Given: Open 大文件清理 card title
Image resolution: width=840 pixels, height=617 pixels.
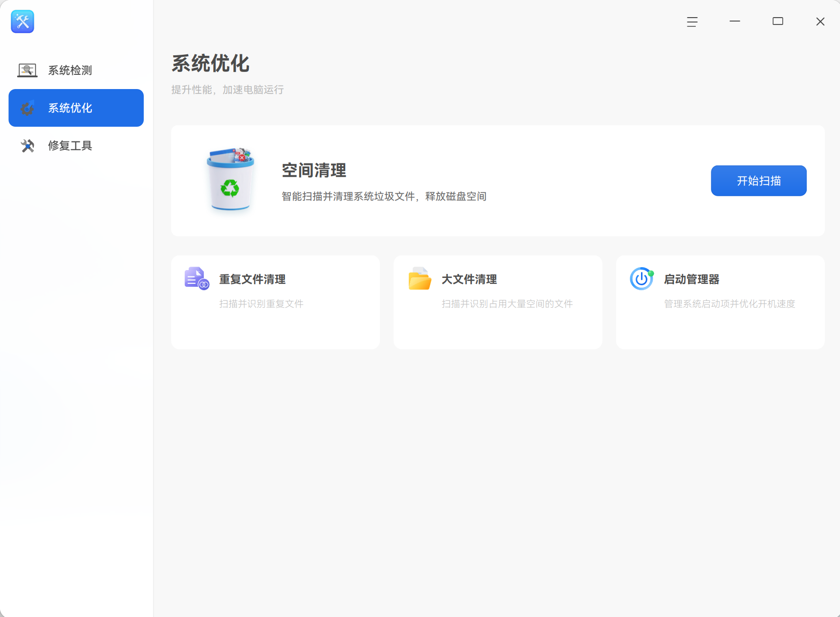Looking at the screenshot, I should coord(469,279).
